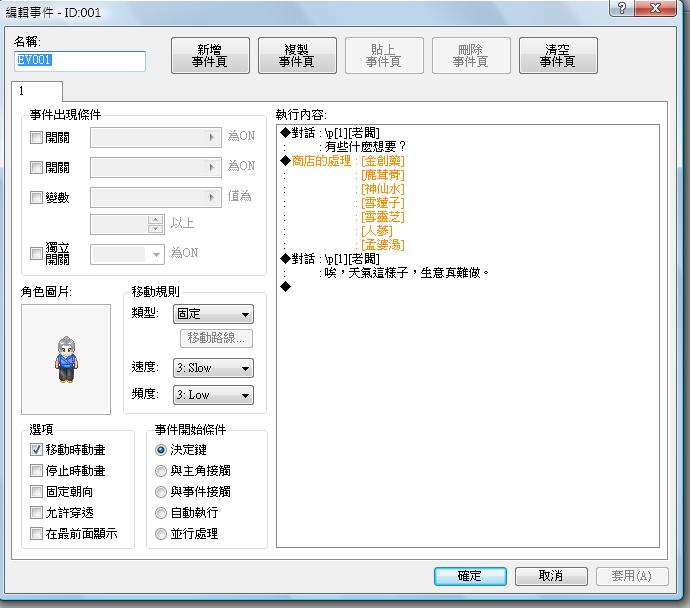
Task: Confirm with the 確定 button
Action: coord(470,576)
